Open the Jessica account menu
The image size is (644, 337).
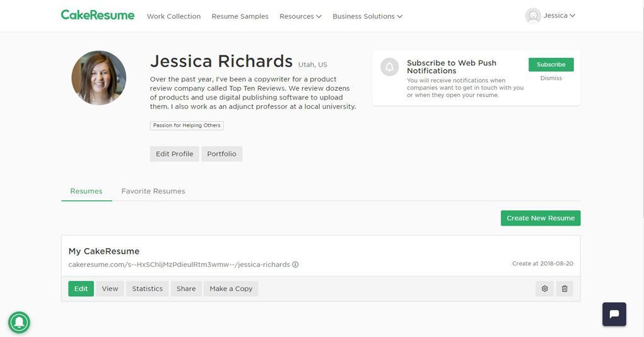click(x=559, y=16)
